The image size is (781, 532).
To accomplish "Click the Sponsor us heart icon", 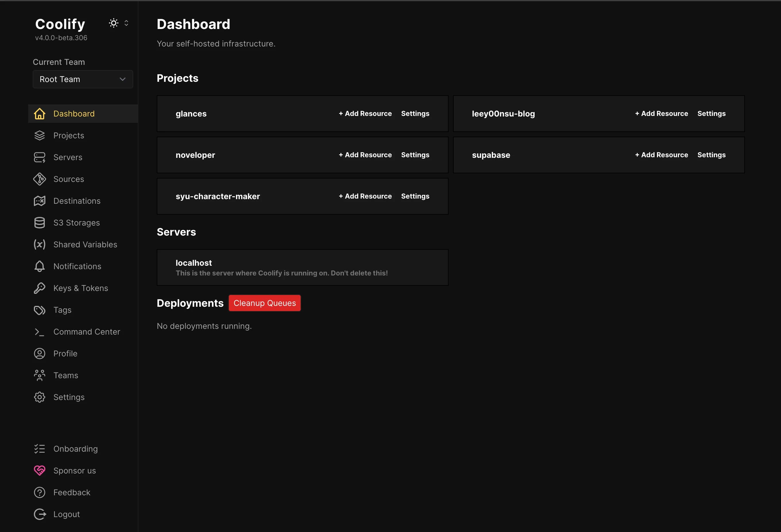I will point(39,471).
